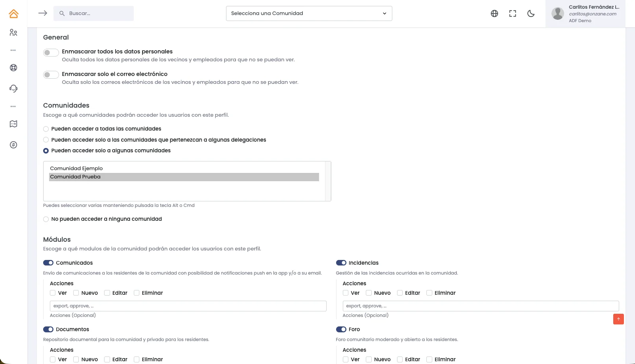635x364 pixels.
Task: Disable the Incidencias module toggle
Action: pos(341,263)
